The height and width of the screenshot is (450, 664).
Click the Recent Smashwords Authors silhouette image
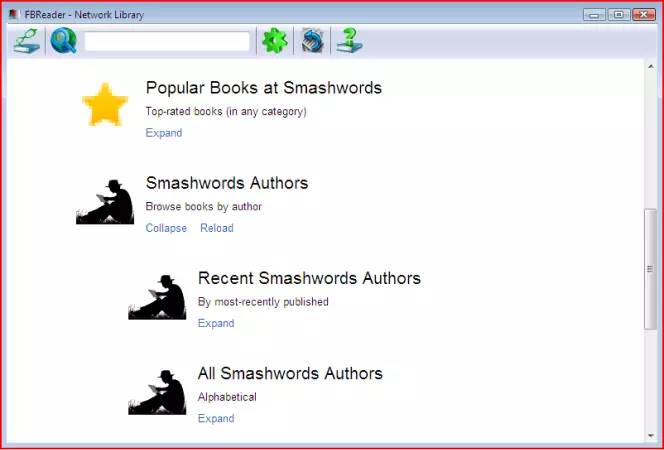pyautogui.click(x=157, y=297)
